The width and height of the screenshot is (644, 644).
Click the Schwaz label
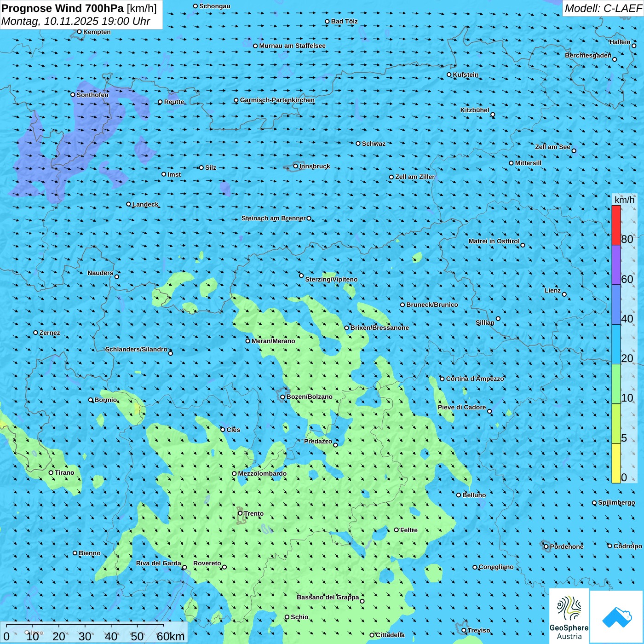coord(374,144)
